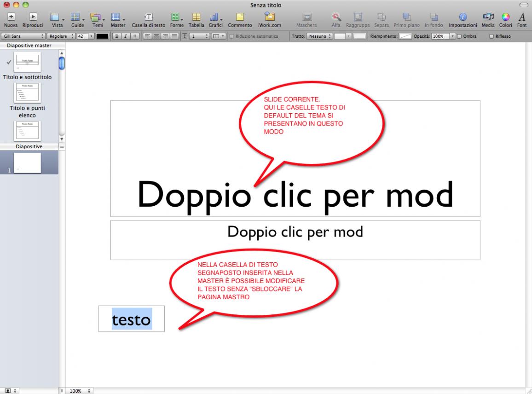Enable the Riflesso reflection checkbox

492,36
